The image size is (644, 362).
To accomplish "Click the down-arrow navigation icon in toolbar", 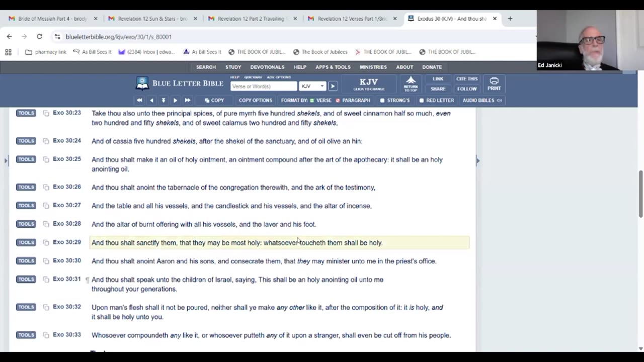I will tap(163, 101).
